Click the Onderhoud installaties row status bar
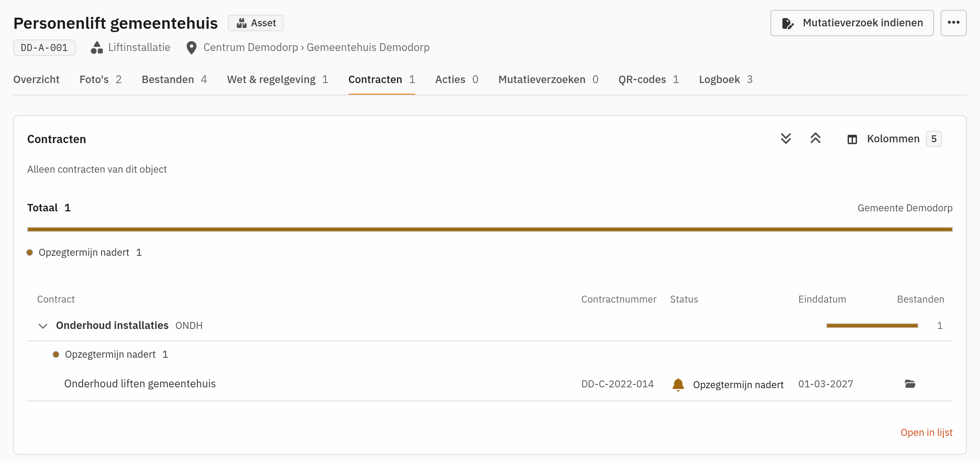 coord(872,326)
